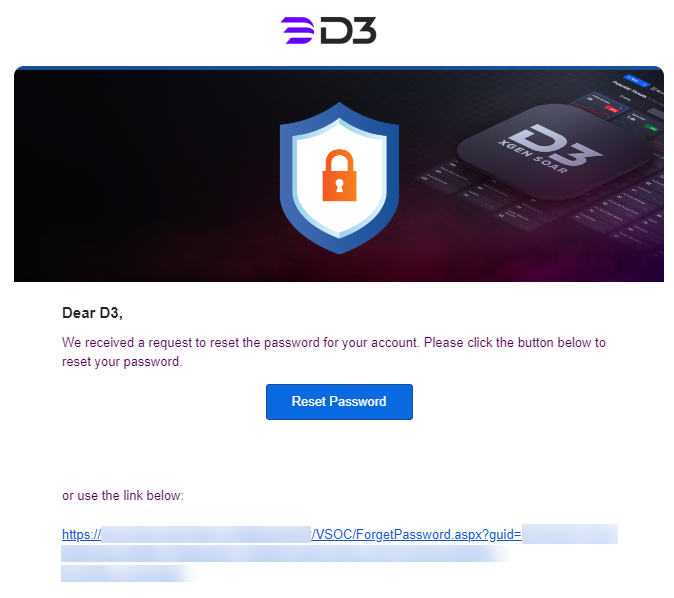The width and height of the screenshot is (674, 598).
Task: Click the D3 logo at top
Action: (x=329, y=31)
